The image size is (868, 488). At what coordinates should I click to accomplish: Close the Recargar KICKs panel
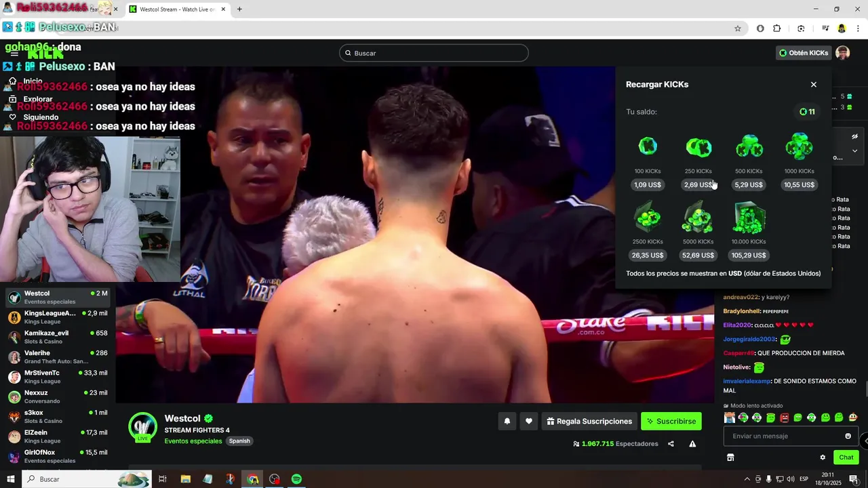coord(814,85)
